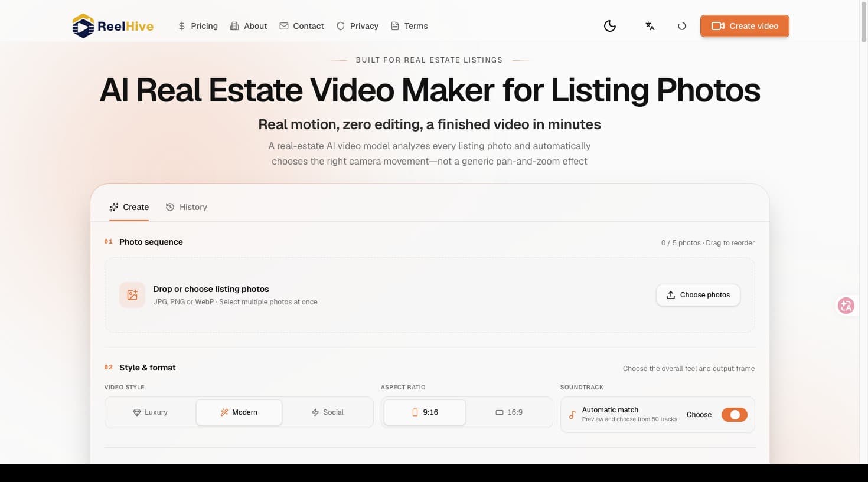Select Luxury video style
Screen dimensions: 868x482
click(151, 412)
